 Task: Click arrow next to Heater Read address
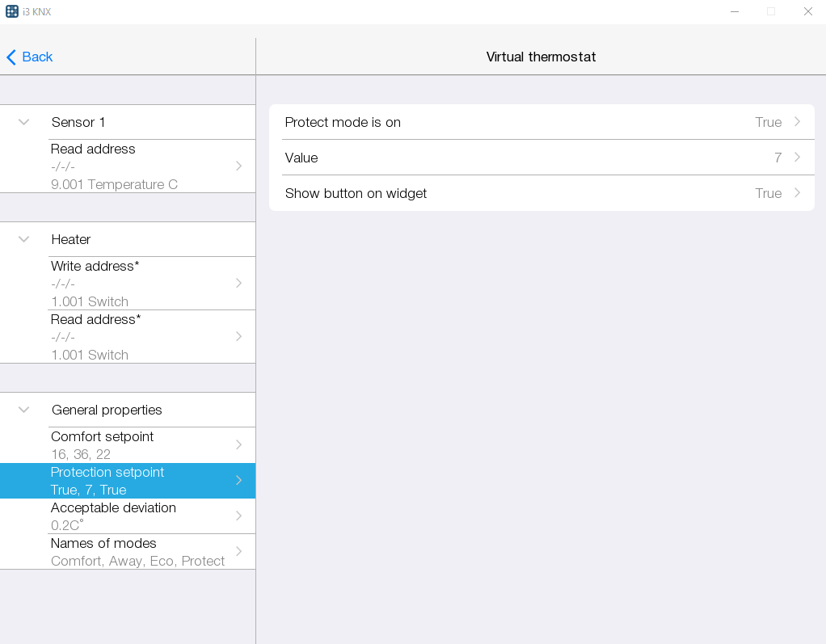[x=238, y=336]
